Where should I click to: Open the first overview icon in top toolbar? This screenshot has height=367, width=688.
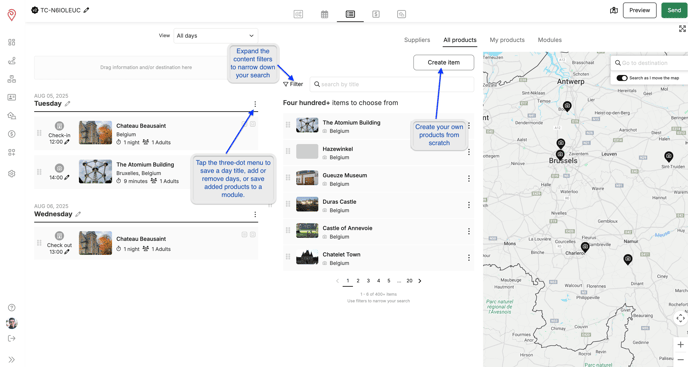pyautogui.click(x=298, y=14)
